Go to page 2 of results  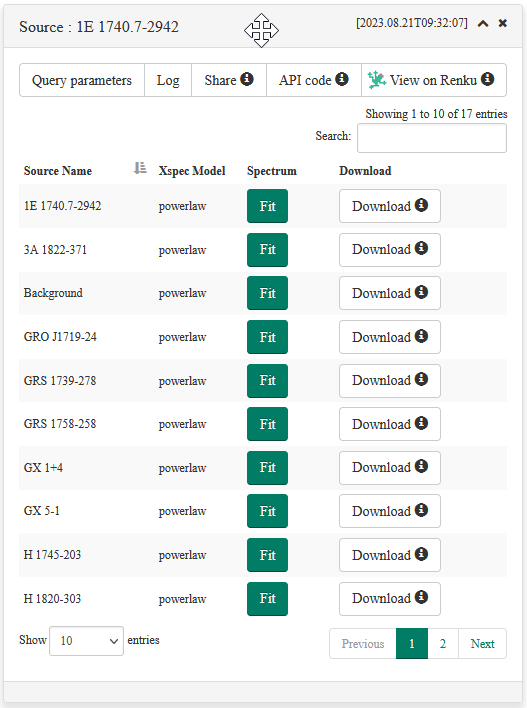[443, 644]
